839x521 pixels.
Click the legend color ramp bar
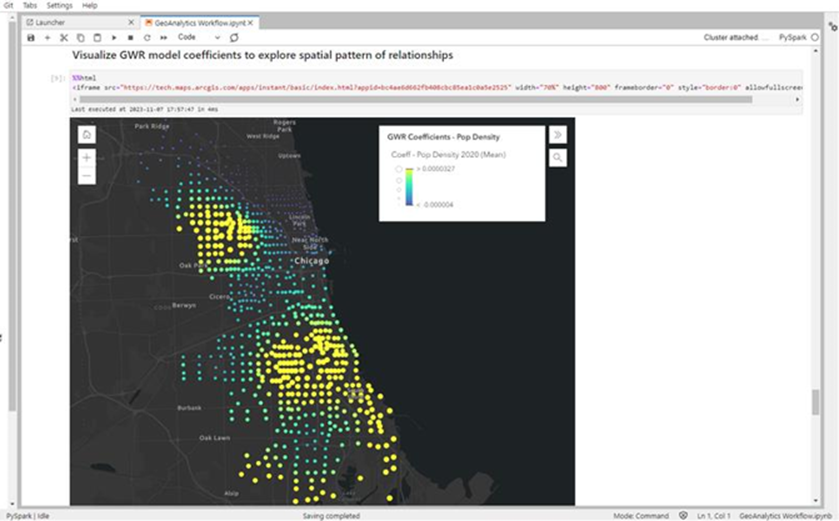[x=409, y=187]
